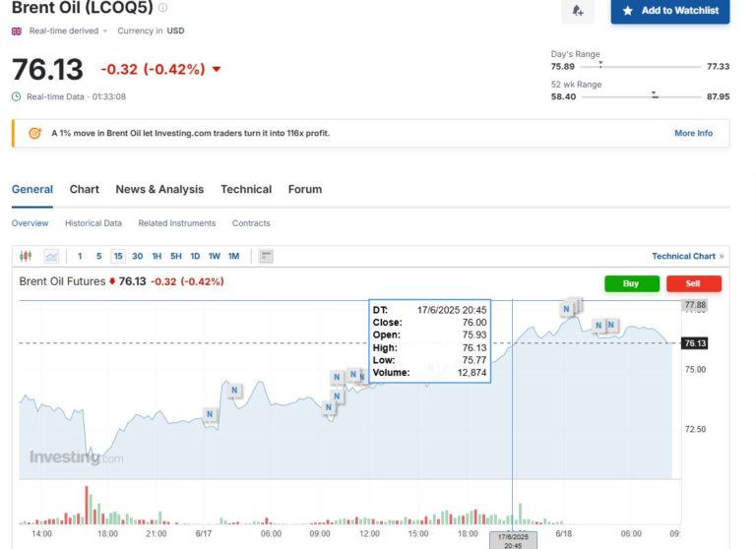Screen dimensions: 756x549
Task: Click the info icon beside Brent Oil title
Action: (x=163, y=8)
